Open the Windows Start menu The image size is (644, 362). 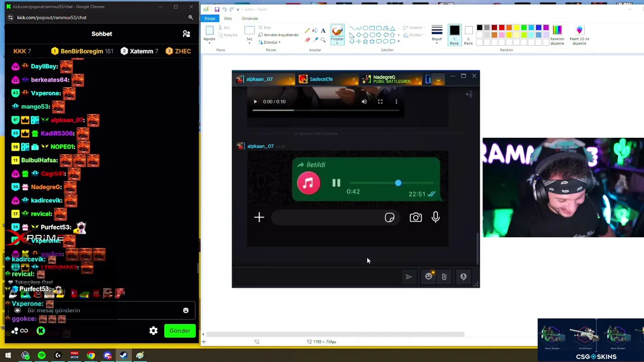tap(8, 356)
